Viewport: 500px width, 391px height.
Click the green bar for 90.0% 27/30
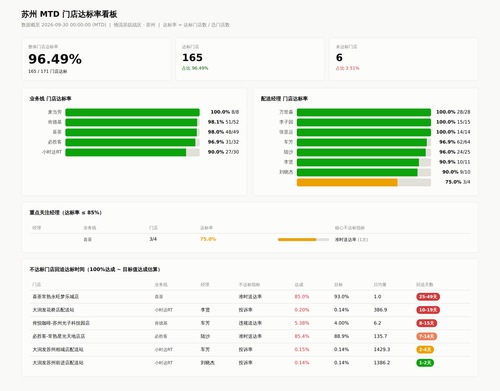point(126,152)
